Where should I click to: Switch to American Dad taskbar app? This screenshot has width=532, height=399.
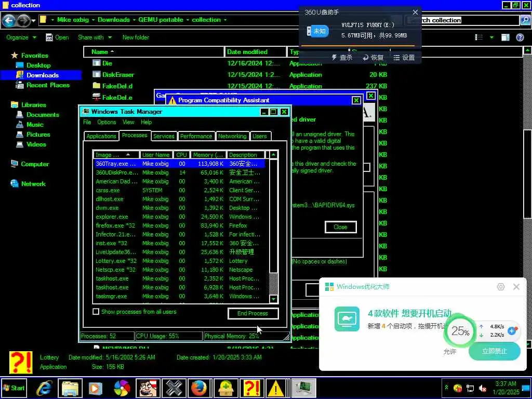pyautogui.click(x=148, y=388)
